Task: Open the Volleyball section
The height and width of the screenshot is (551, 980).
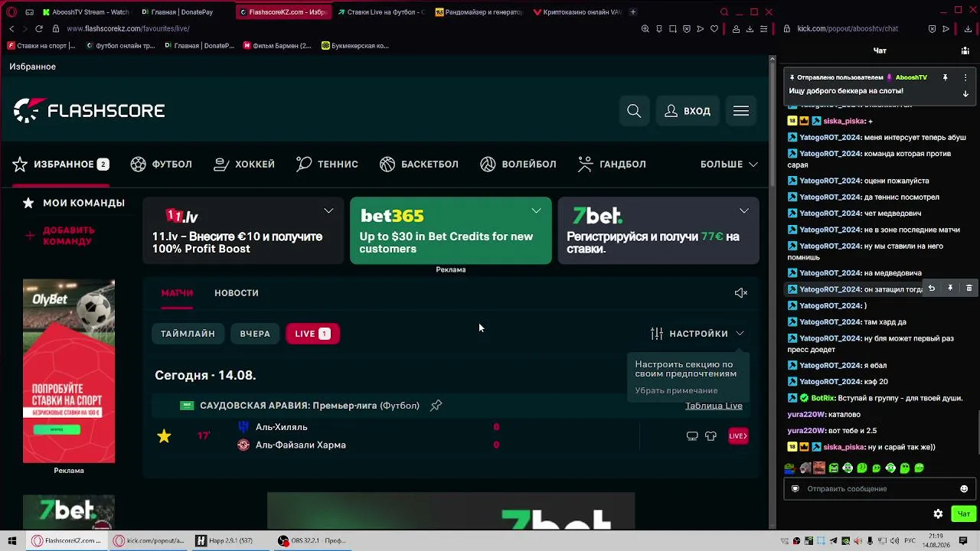Action: [x=518, y=165]
